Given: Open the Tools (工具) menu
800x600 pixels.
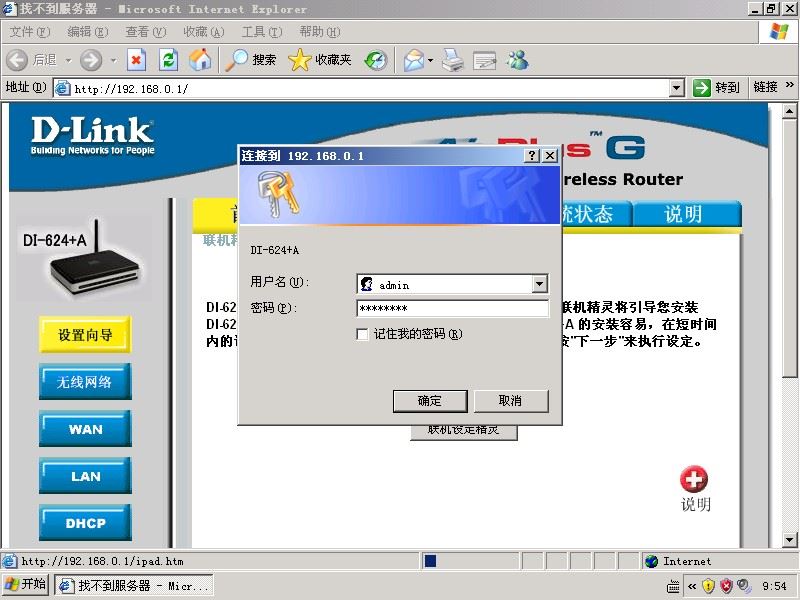Looking at the screenshot, I should pos(262,32).
